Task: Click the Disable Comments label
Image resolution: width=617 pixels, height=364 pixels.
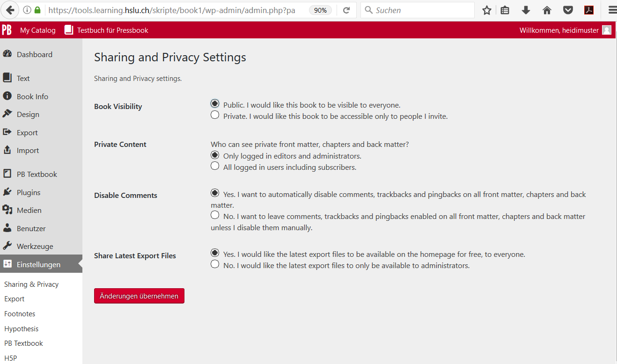Action: coord(125,195)
